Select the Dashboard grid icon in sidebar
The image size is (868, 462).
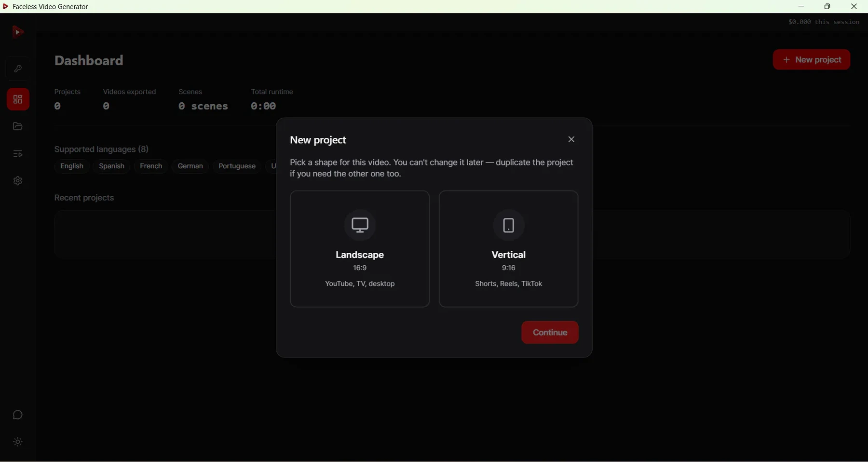click(x=18, y=99)
